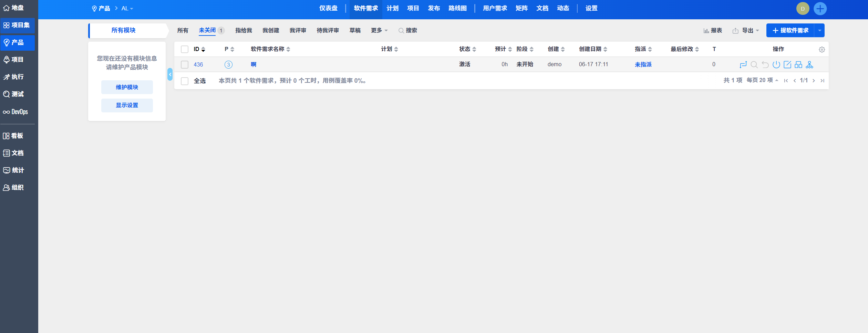
Task: Expand the 更多 filter dropdown
Action: (x=379, y=31)
